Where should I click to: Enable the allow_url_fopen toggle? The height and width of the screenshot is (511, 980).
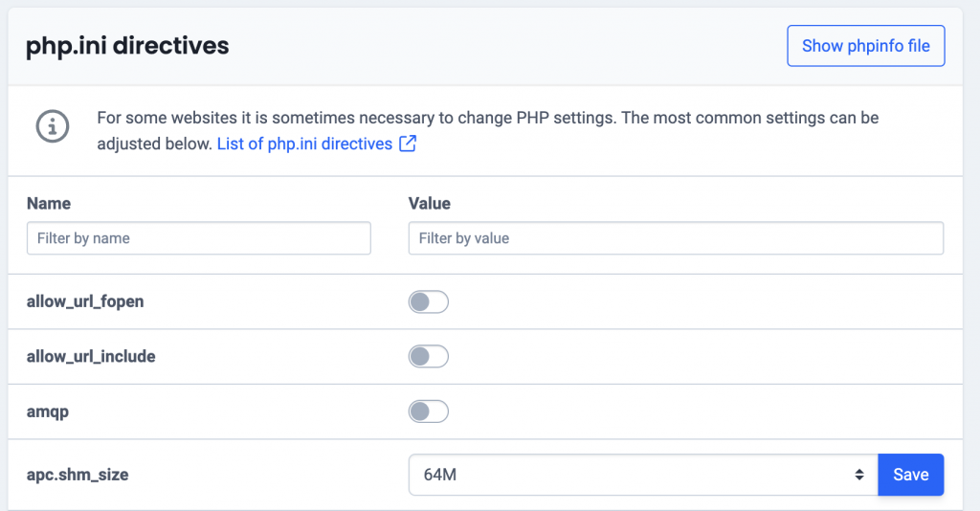point(428,301)
